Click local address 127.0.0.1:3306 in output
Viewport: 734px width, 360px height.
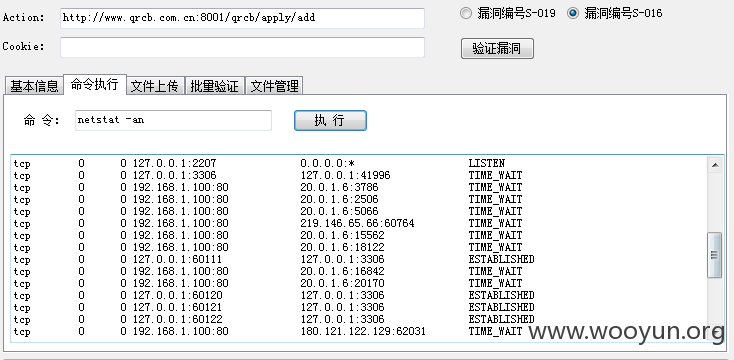[174, 176]
